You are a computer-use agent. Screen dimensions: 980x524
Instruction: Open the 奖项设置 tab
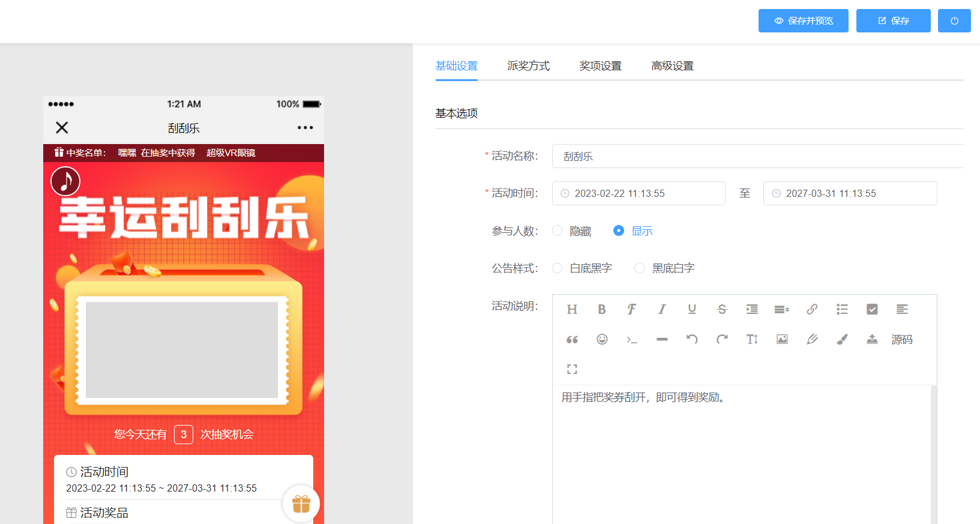point(600,66)
